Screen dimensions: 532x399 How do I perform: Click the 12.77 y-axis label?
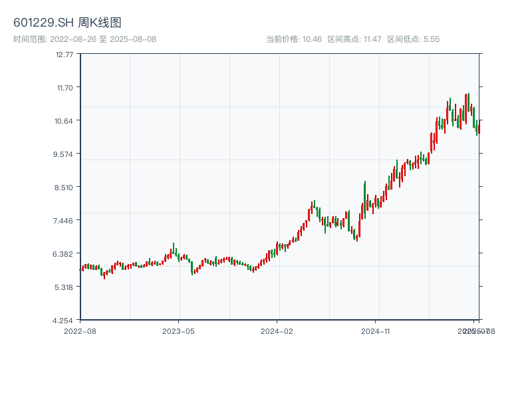pos(65,54)
